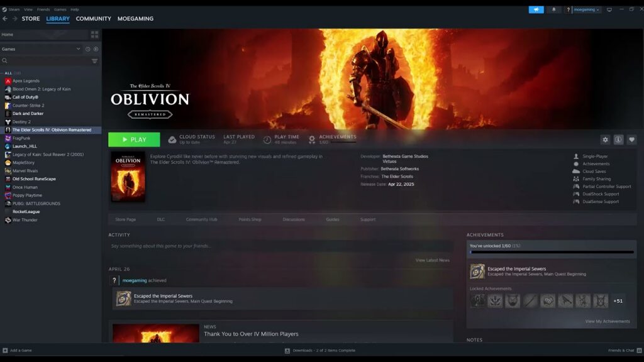Screen dimensions: 644x362
Task: Add Oblivion to favorites heart icon
Action: pos(631,140)
